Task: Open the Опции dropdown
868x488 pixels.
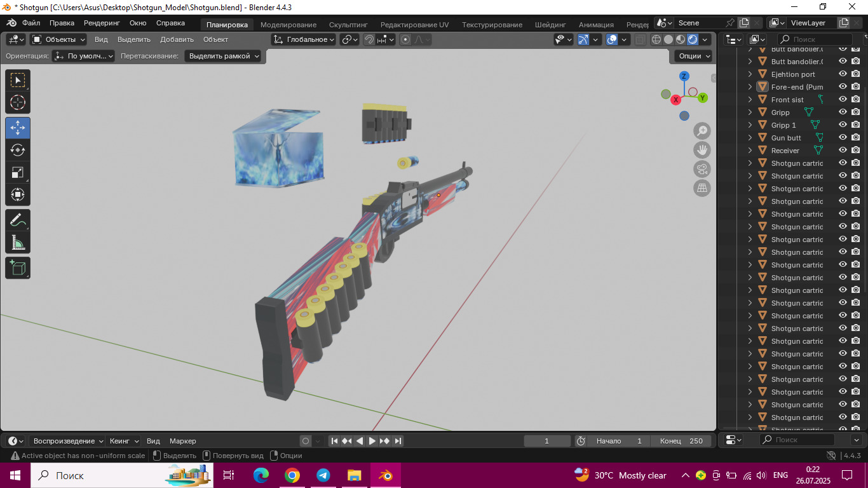Action: point(693,56)
